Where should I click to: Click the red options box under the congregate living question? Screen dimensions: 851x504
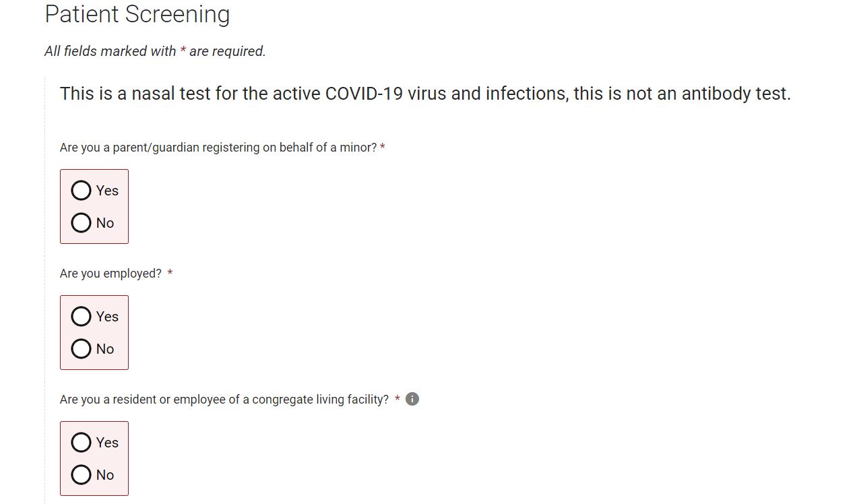click(x=121, y=459)
